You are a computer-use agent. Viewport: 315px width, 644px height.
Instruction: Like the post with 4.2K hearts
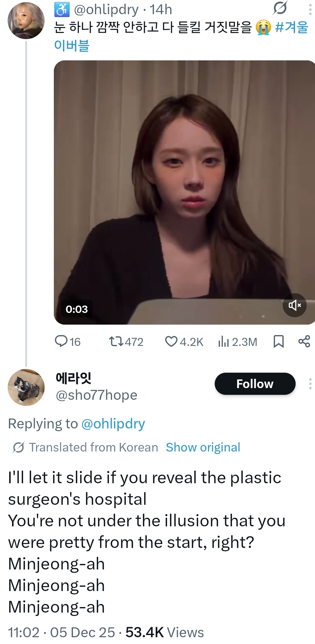point(171,341)
